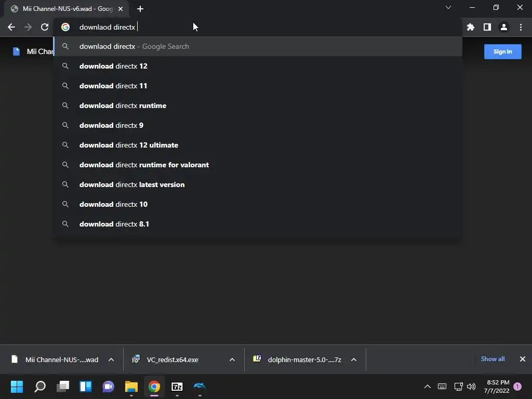Close the downloads bar
Screen dimensions: 532x399
[x=523, y=359]
